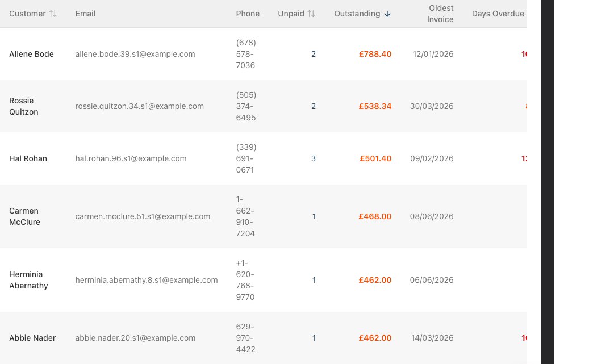Click the Hal Rohan customer name
Screen dimensions: 610x364
click(x=28, y=158)
